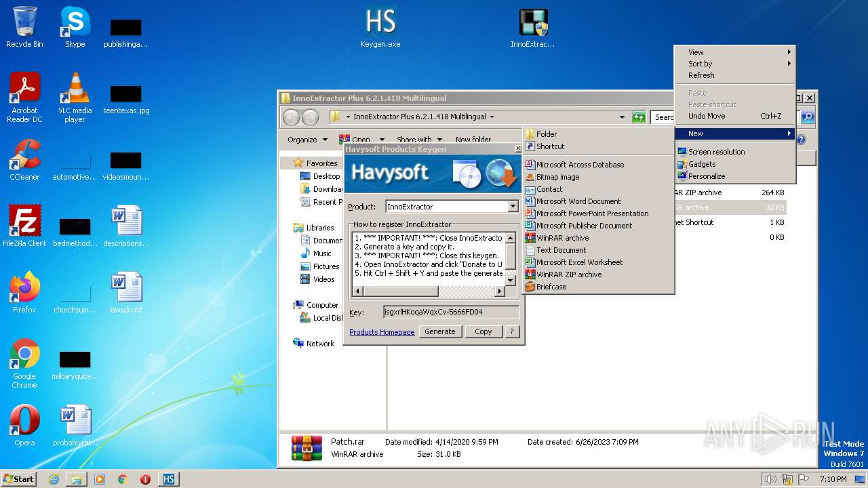The width and height of the screenshot is (868, 488).
Task: Launch CCleaner from the desktop
Action: pyautogui.click(x=24, y=160)
